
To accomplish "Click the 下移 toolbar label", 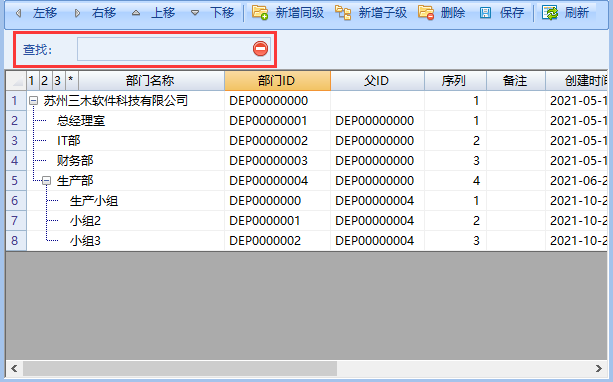I will tap(222, 13).
